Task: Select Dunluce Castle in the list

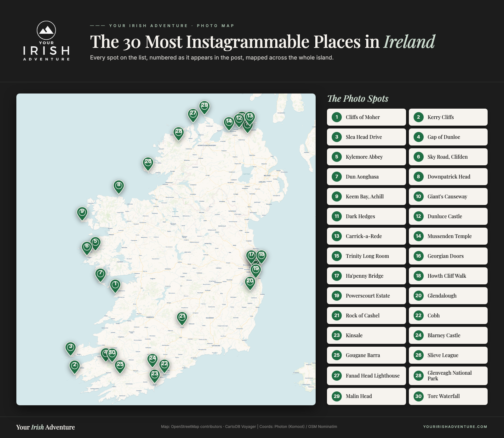Action: tap(448, 216)
